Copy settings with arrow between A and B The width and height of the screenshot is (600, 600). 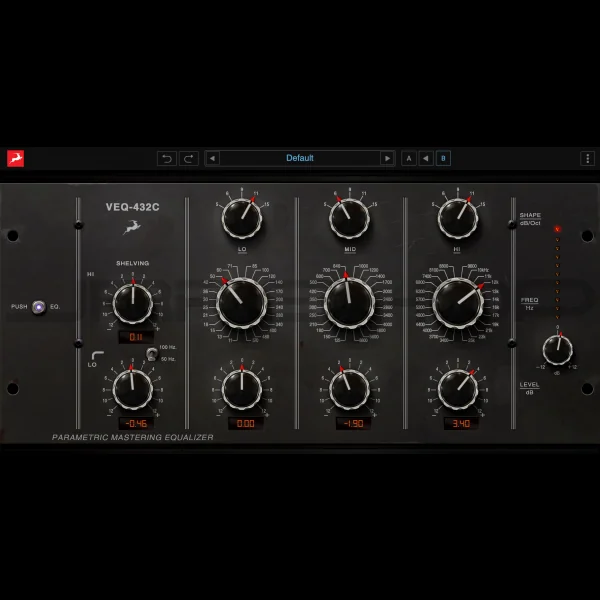[426, 158]
